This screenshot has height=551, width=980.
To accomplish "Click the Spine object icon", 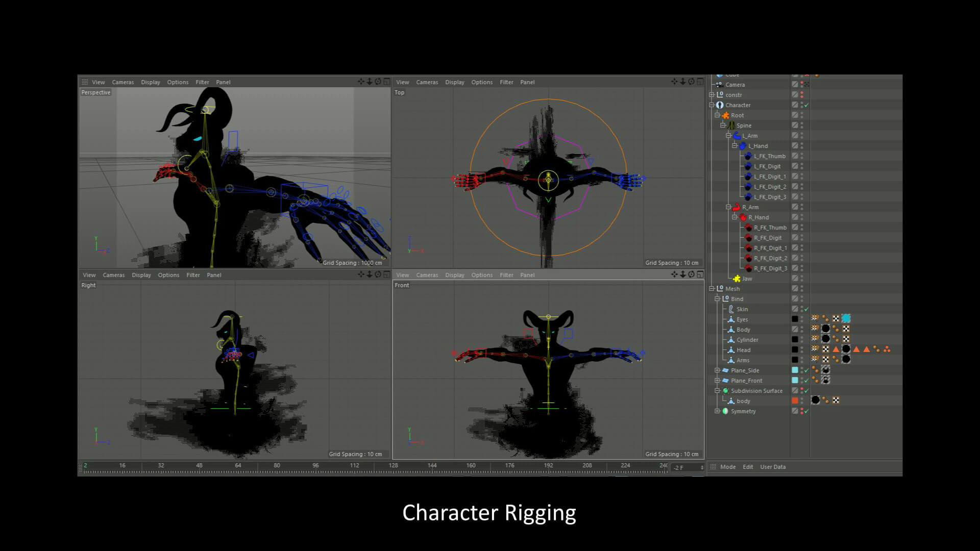I will [731, 126].
